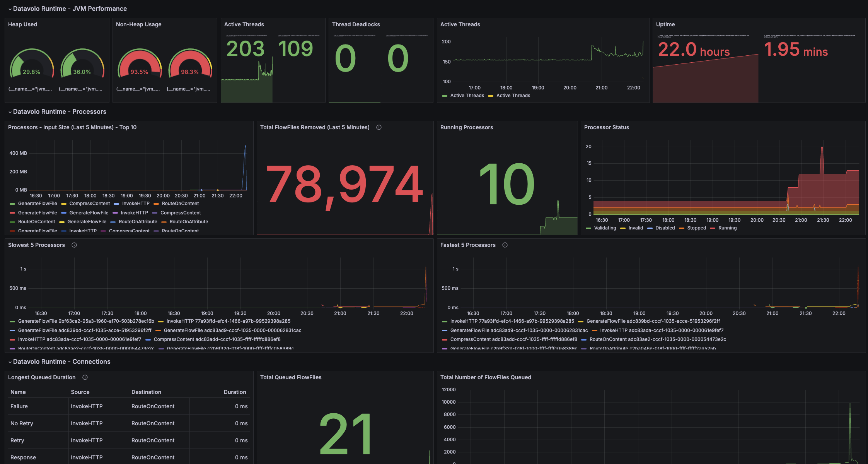The image size is (868, 464).
Task: Select the Retry row in the queued table
Action: [x=17, y=440]
